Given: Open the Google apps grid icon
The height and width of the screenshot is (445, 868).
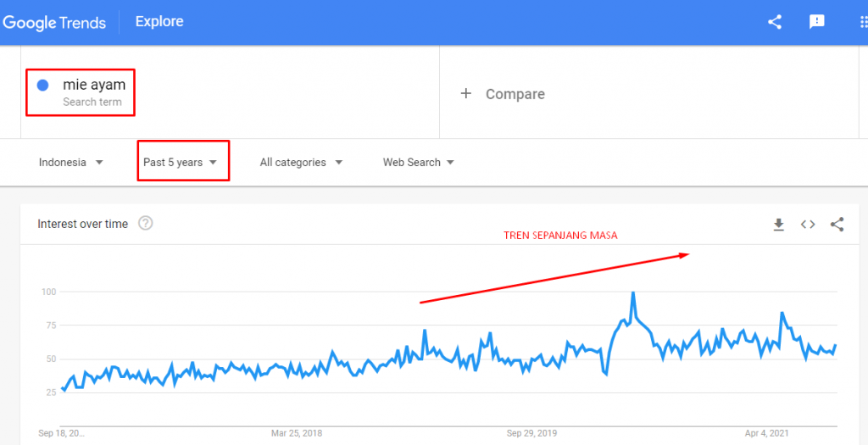Looking at the screenshot, I should [862, 22].
